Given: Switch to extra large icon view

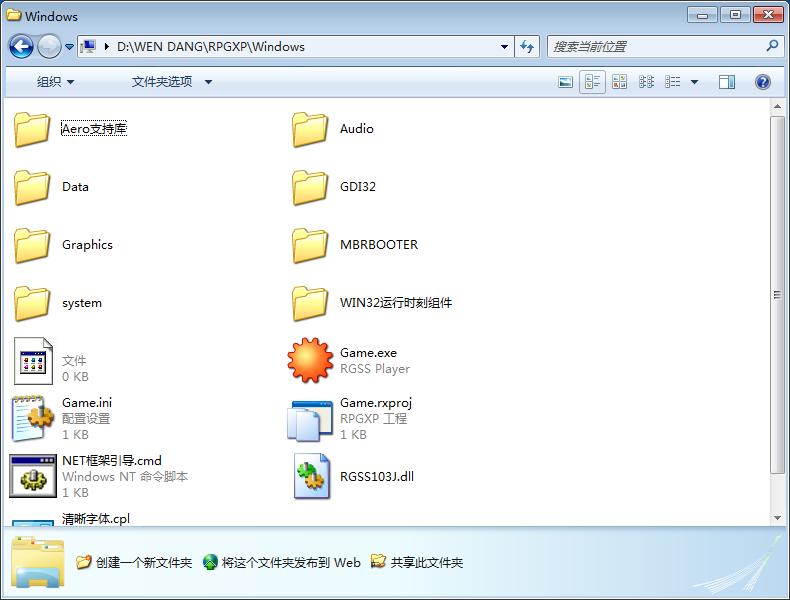Looking at the screenshot, I should 565,82.
